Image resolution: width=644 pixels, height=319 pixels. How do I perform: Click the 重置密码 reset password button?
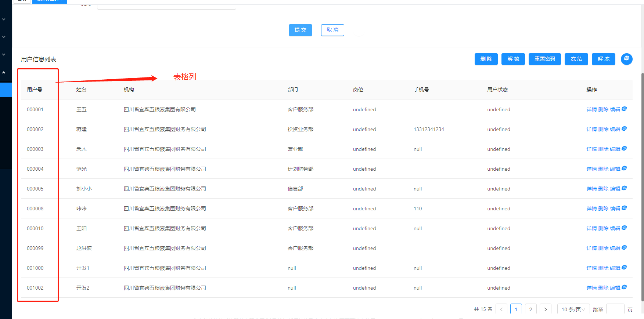[545, 59]
